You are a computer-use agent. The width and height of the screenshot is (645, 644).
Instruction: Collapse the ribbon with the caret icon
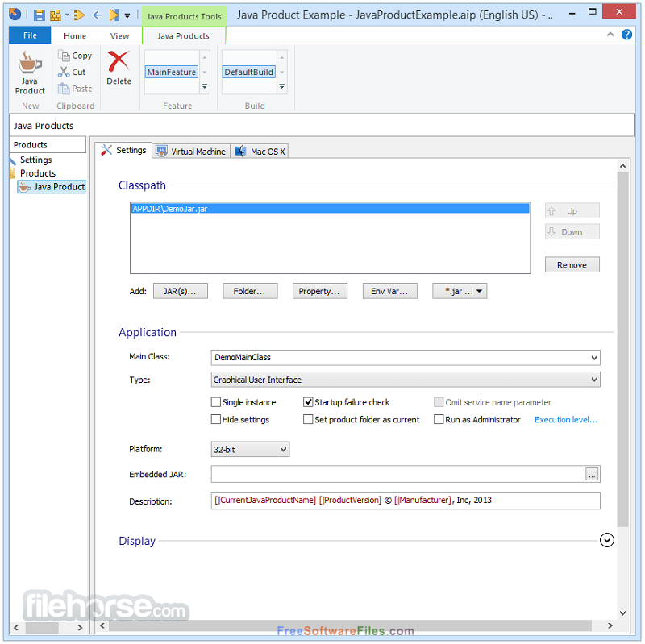610,35
